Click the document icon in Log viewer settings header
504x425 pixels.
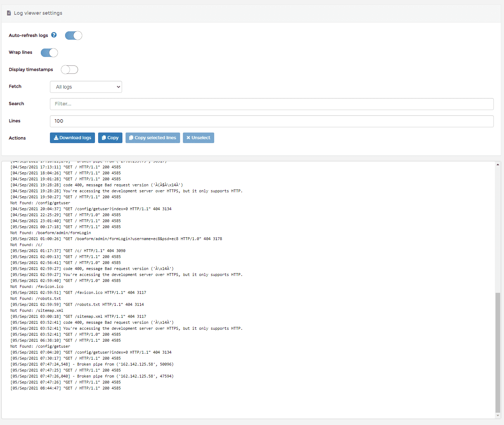click(x=9, y=13)
